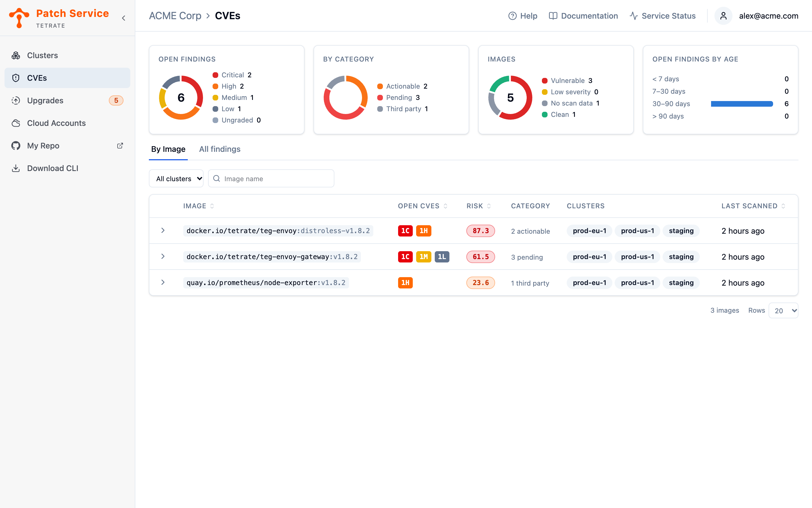
Task: Sort table by Last Scanned column
Action: pos(753,206)
